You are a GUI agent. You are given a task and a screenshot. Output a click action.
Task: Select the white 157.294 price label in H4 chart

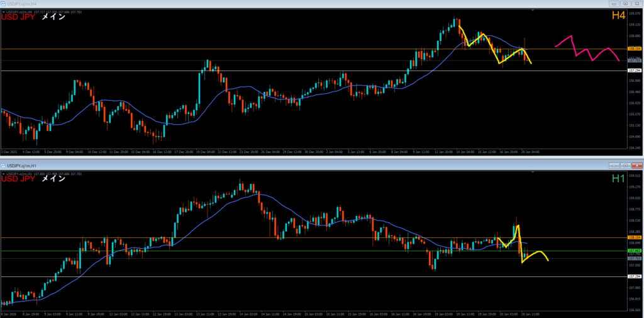coord(635,71)
